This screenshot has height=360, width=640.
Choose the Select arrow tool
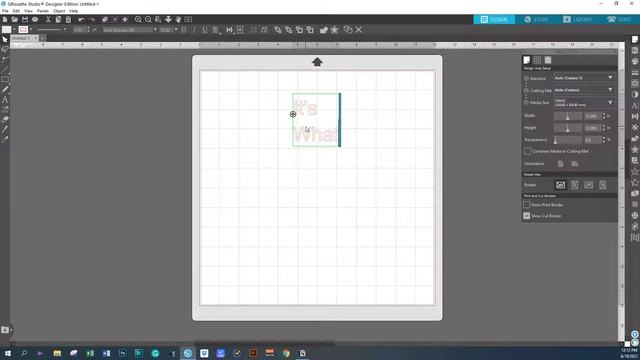pyautogui.click(x=5, y=40)
